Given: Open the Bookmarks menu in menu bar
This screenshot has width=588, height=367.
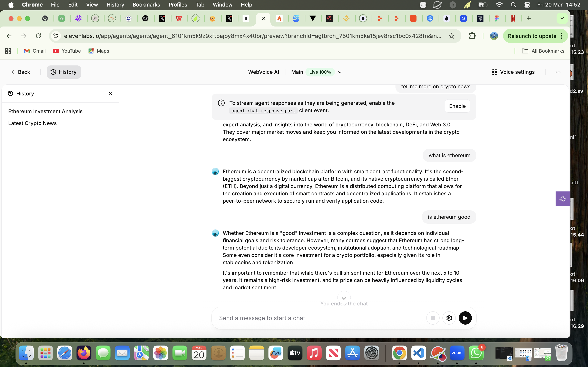Looking at the screenshot, I should 146,5.
